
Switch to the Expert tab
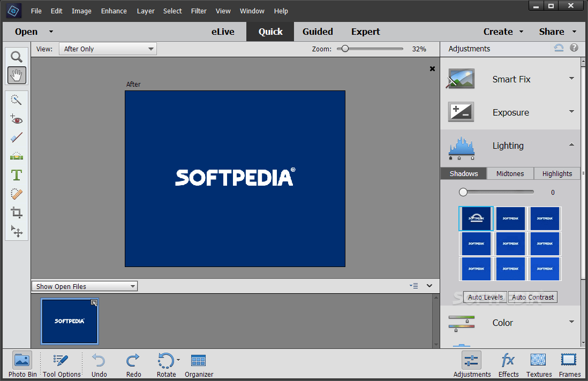click(x=366, y=32)
